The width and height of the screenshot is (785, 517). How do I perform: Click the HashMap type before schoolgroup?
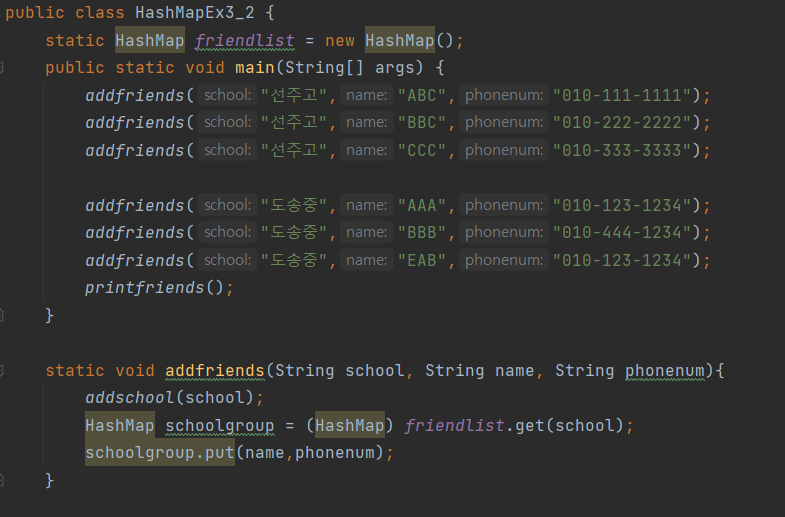[120, 425]
